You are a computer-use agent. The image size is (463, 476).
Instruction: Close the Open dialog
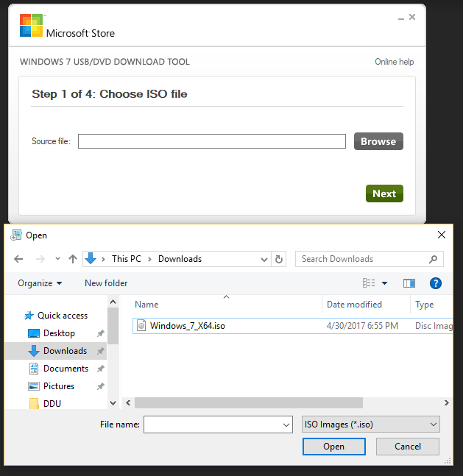442,235
